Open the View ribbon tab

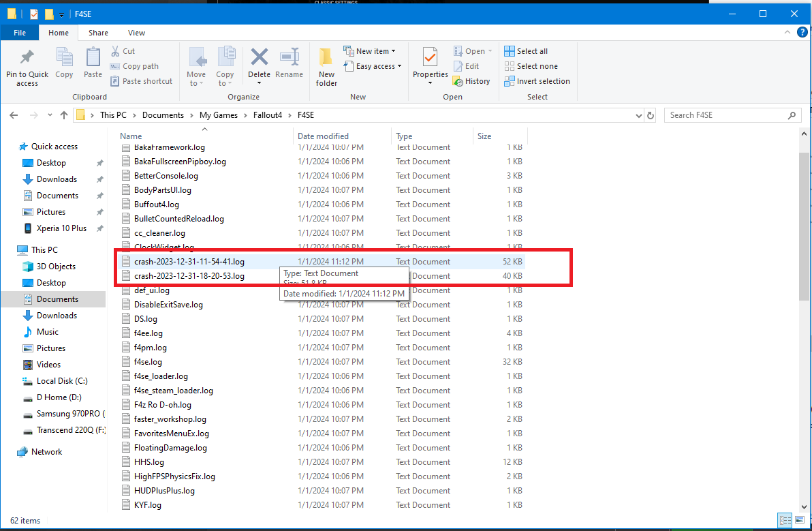[136, 33]
